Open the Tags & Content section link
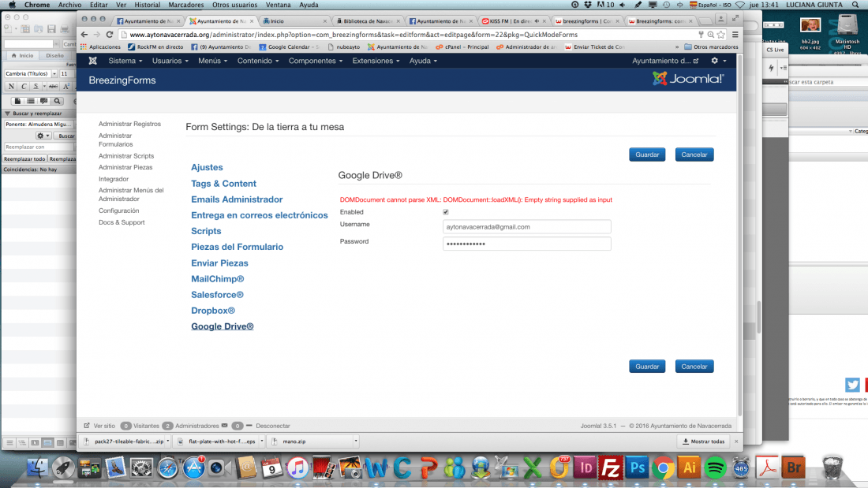Viewport: 868px width, 488px height. [x=223, y=184]
